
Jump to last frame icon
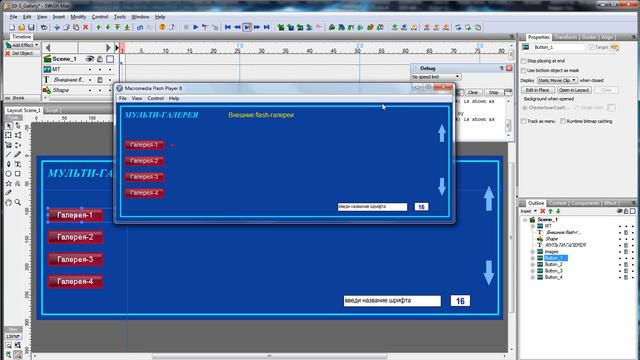(x=267, y=27)
